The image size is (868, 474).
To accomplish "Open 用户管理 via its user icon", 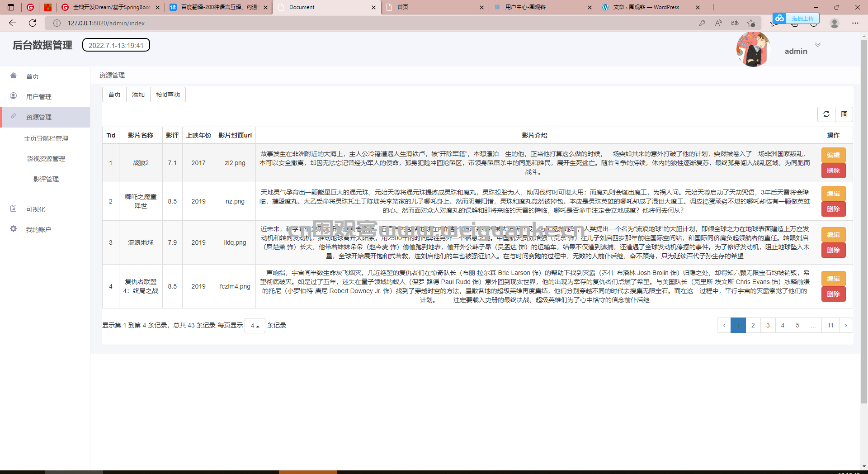I will pyautogui.click(x=13, y=96).
